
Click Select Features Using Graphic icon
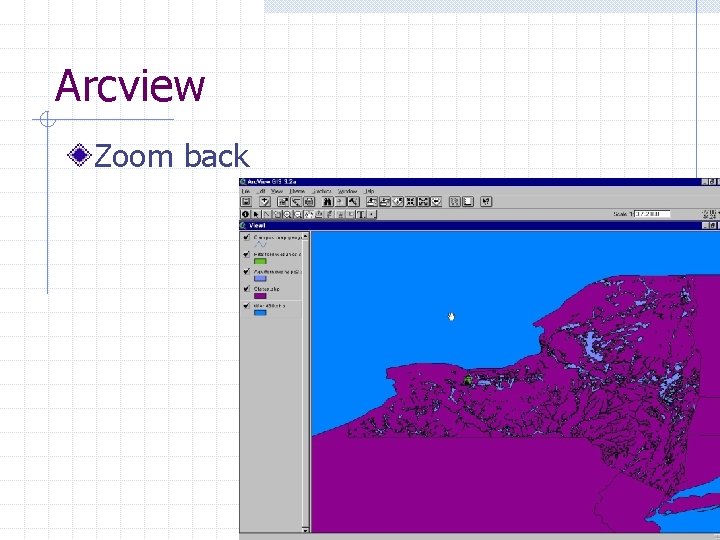[455, 202]
